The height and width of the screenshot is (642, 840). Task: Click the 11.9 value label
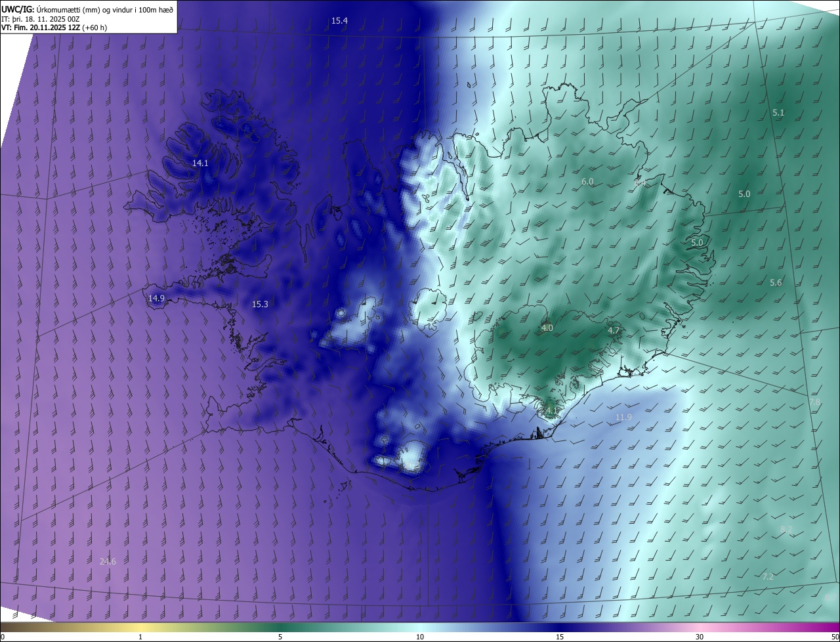coord(623,417)
